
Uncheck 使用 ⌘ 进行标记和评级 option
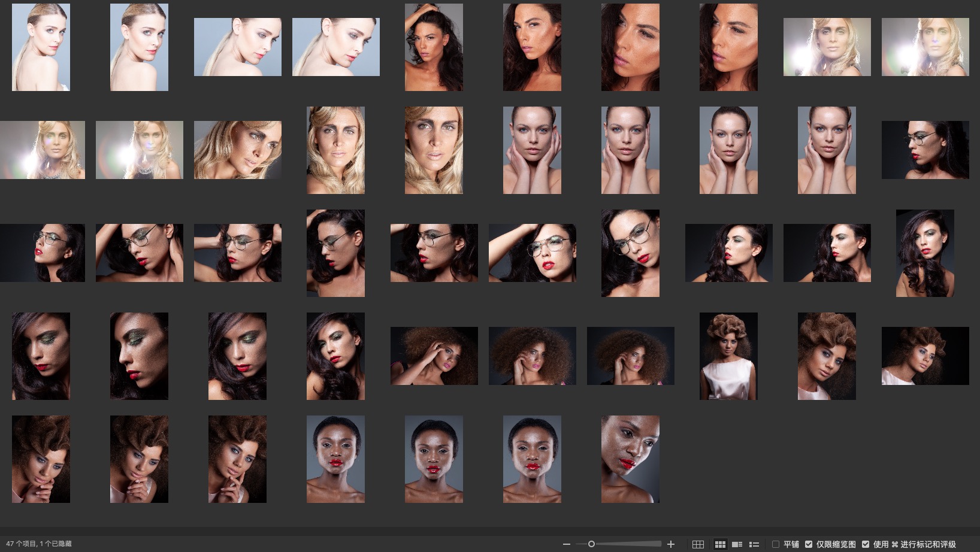pyautogui.click(x=865, y=544)
